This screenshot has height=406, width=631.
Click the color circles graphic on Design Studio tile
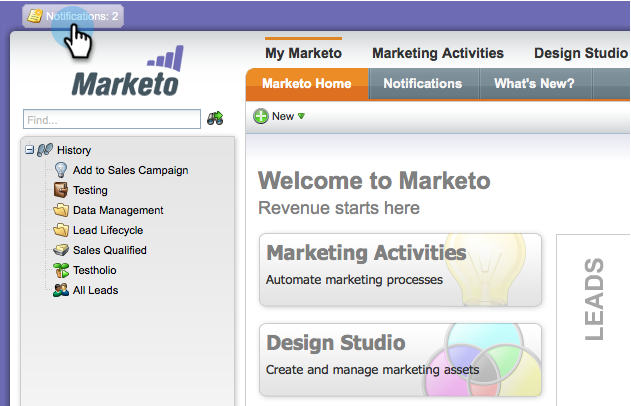(x=481, y=360)
